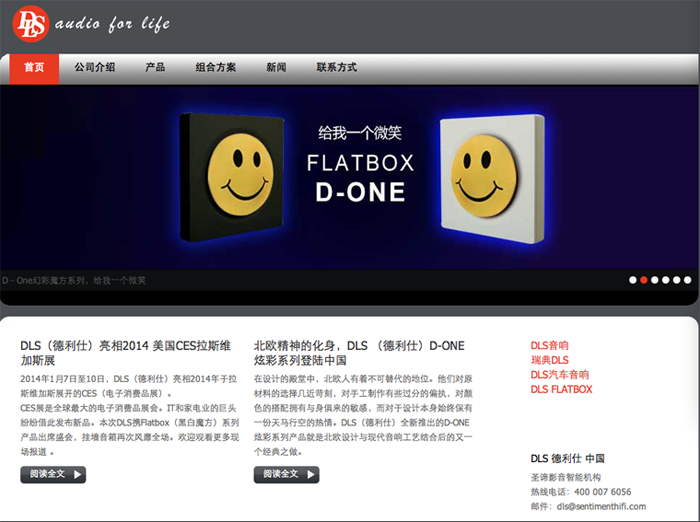Select the active red slideshow dot
The width and height of the screenshot is (700, 522).
click(x=644, y=280)
